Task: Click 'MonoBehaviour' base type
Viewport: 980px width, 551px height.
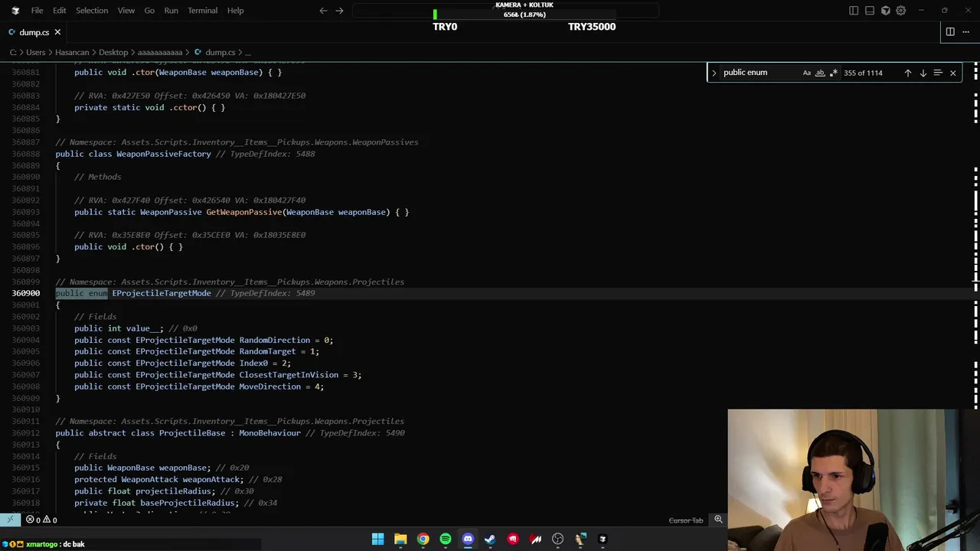Action: point(269,433)
